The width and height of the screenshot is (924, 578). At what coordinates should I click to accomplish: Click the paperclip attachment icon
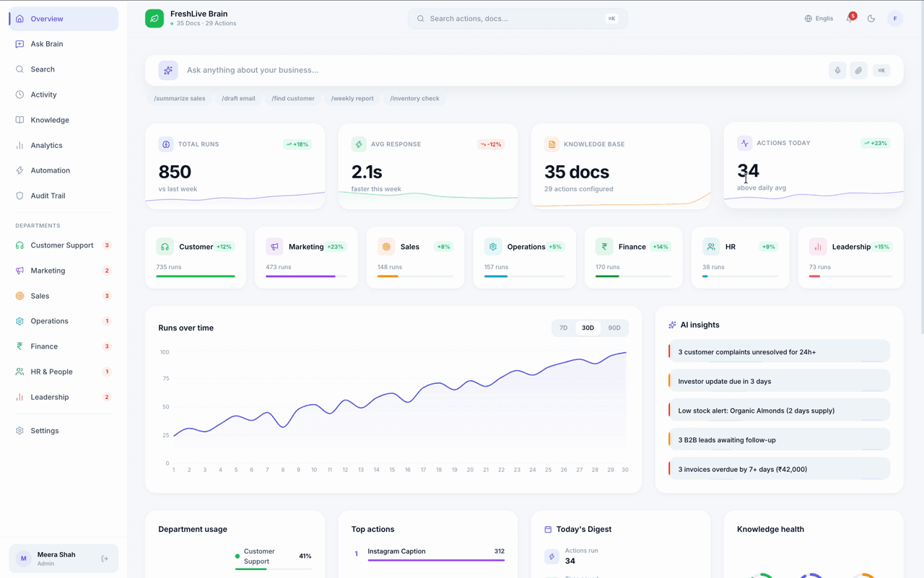pos(858,71)
